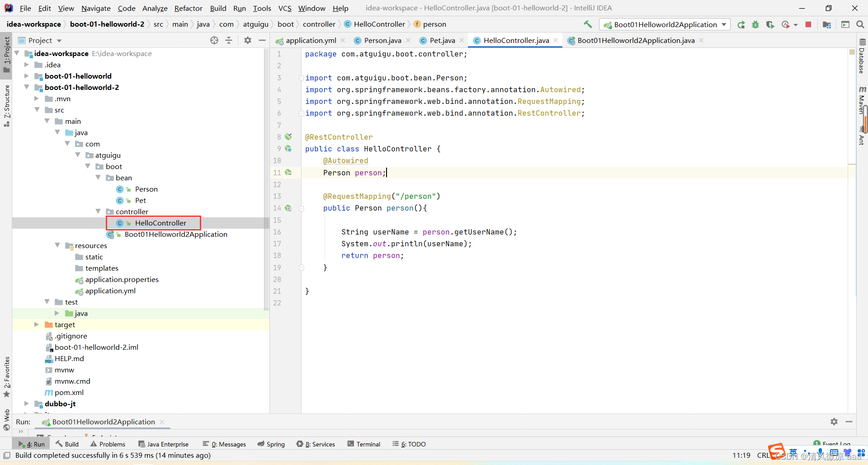The width and height of the screenshot is (868, 465).
Task: Switch to the application.yml editor tab
Action: click(311, 40)
